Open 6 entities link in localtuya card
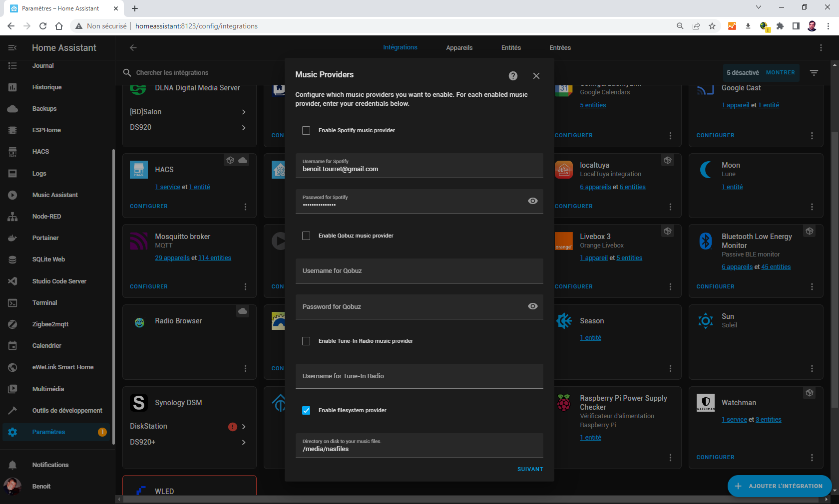The height and width of the screenshot is (504, 839). point(632,187)
